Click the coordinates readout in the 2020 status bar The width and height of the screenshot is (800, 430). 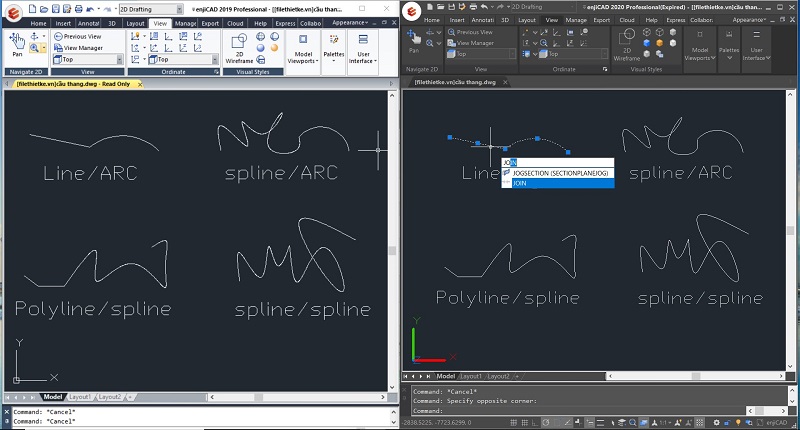(437, 422)
